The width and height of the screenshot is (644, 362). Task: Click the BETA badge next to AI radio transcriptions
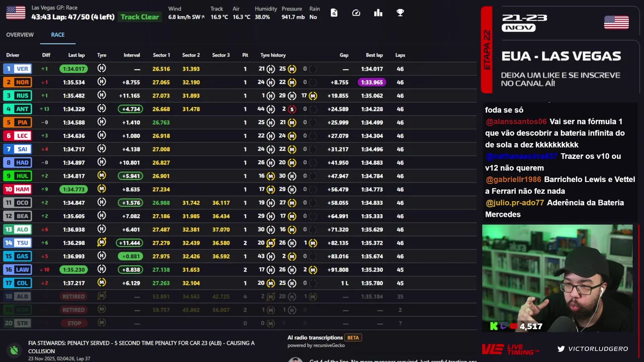point(353,338)
